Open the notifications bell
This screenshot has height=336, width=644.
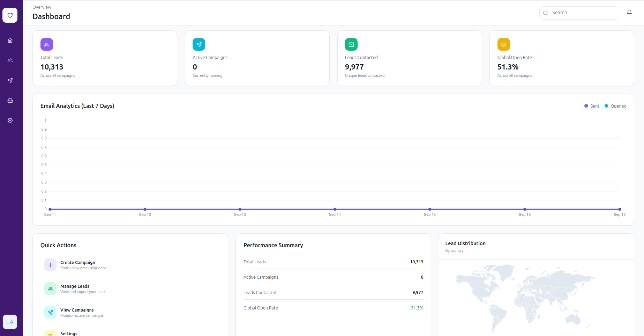629,12
